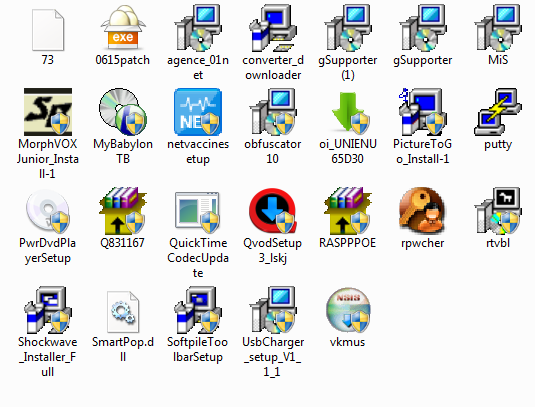Click the label text 'vkmus'
This screenshot has height=407, width=535.
point(348,342)
